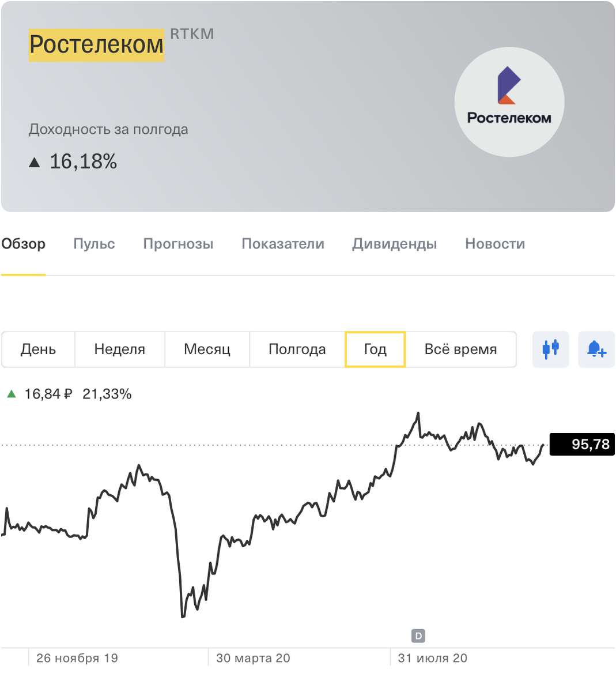Image resolution: width=616 pixels, height=692 pixels.
Task: Open candlestick chart view icon
Action: (x=550, y=349)
